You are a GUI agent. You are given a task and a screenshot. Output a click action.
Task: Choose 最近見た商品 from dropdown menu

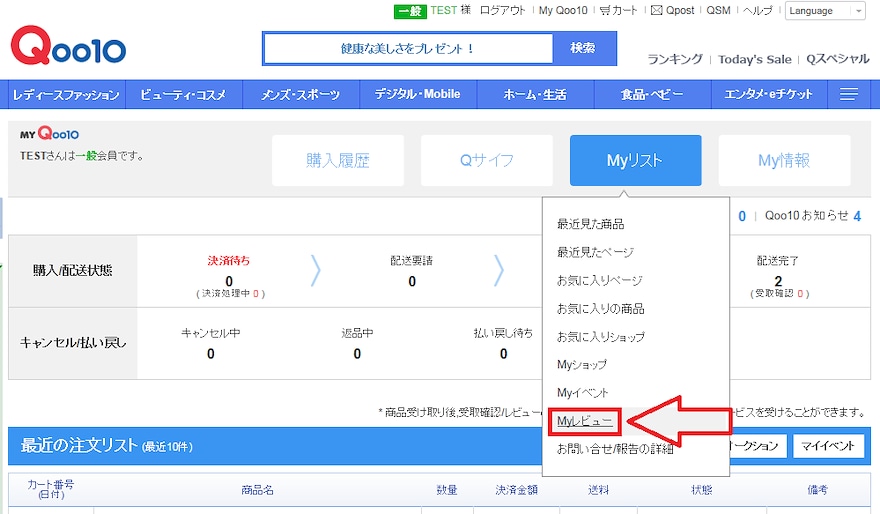[x=590, y=224]
